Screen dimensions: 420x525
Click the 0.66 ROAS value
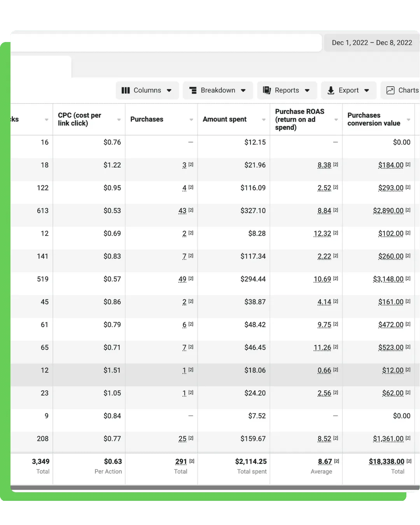click(x=324, y=371)
